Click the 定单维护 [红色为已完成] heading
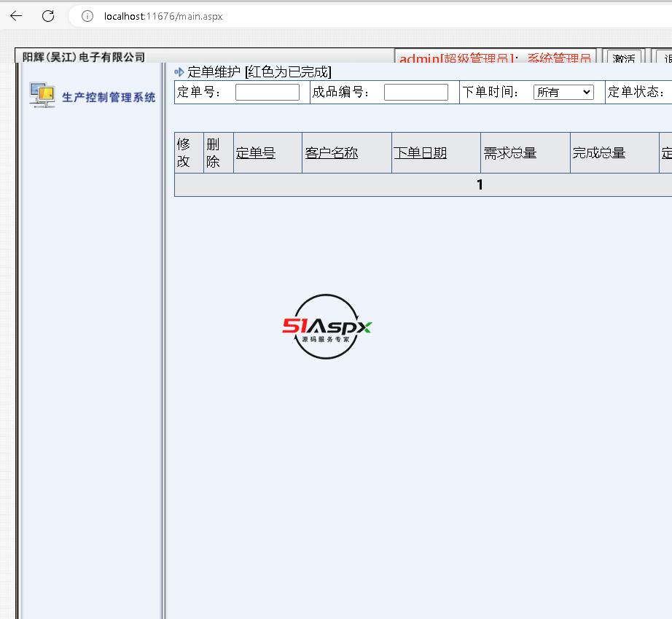 [x=259, y=72]
